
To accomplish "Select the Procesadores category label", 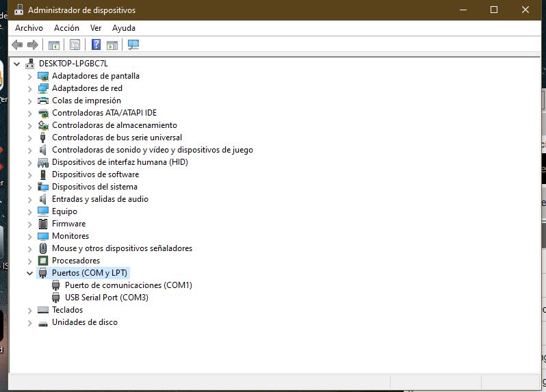I will (76, 261).
